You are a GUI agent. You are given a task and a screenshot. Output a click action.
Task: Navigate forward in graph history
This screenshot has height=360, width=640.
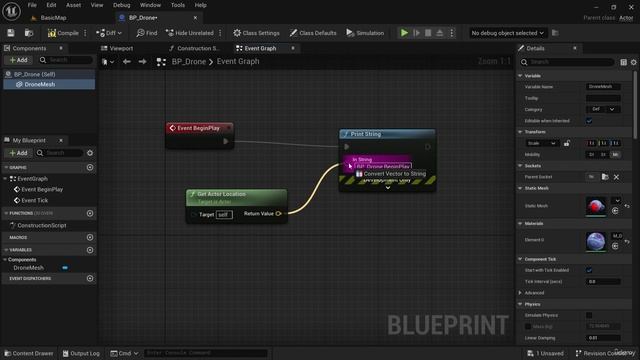pyautogui.click(x=142, y=62)
